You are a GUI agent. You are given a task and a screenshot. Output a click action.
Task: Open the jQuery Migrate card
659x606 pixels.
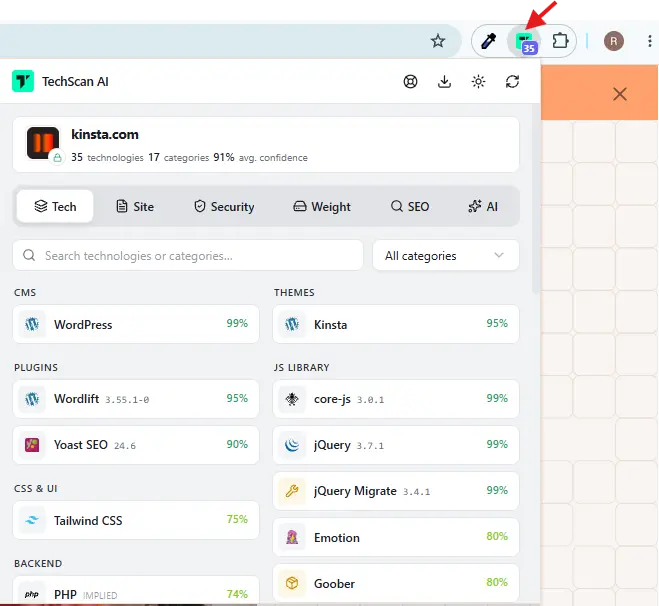[x=396, y=491]
